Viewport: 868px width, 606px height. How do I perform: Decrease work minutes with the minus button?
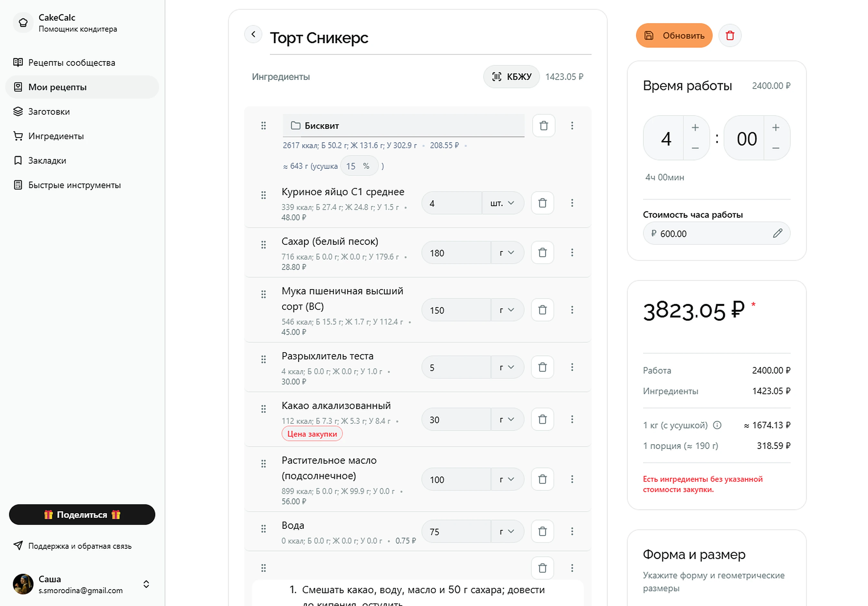[776, 148]
